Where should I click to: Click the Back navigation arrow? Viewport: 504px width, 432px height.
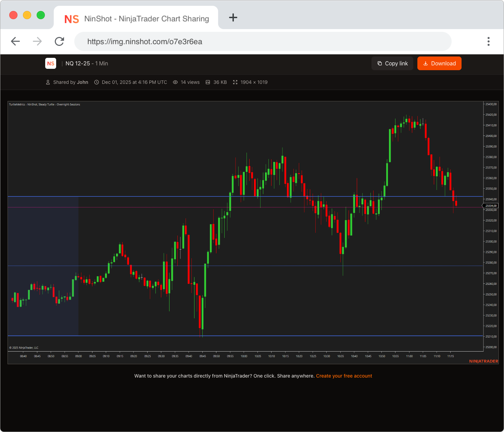(x=15, y=41)
